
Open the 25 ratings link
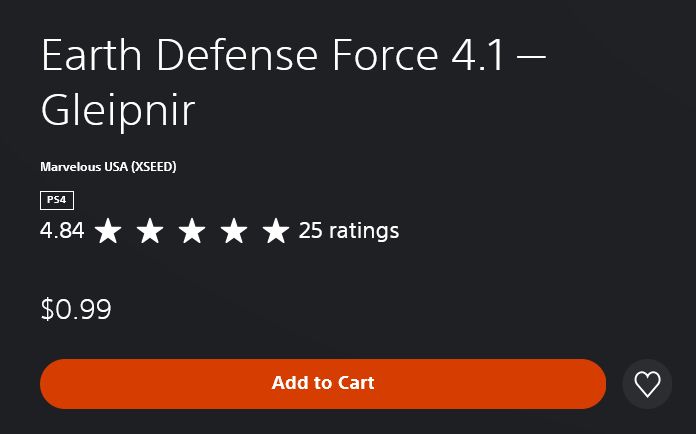click(x=348, y=231)
